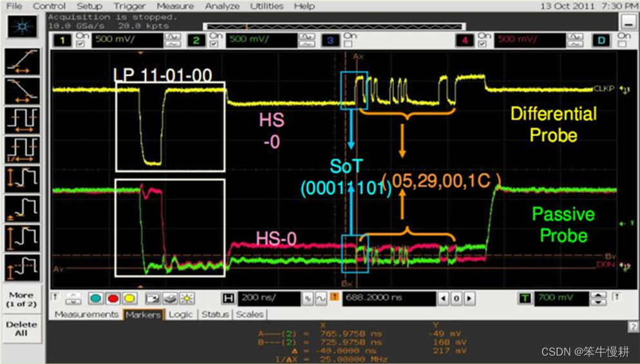Click the channel 2 button

coord(196,41)
